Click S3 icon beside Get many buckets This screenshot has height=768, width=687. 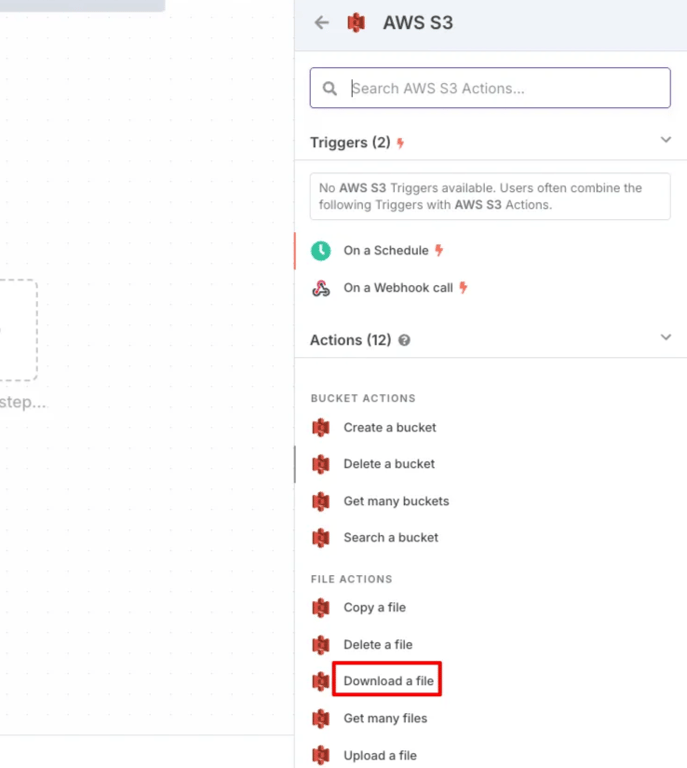321,502
